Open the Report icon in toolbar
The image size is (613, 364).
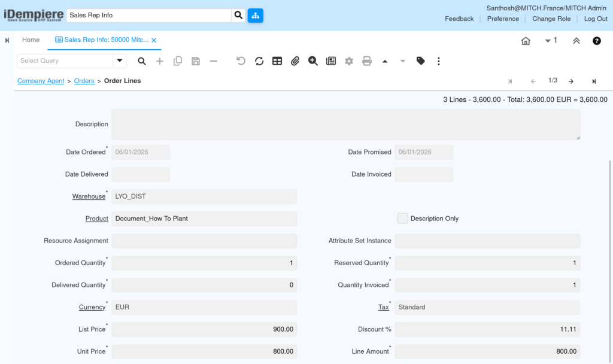(330, 61)
